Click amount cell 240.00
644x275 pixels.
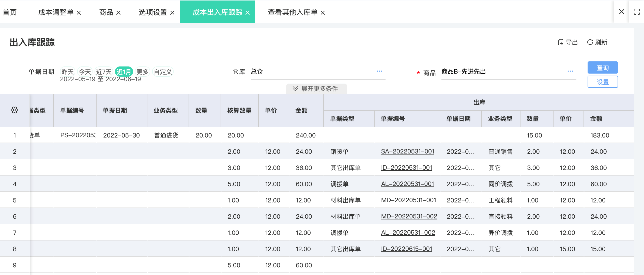(x=306, y=135)
